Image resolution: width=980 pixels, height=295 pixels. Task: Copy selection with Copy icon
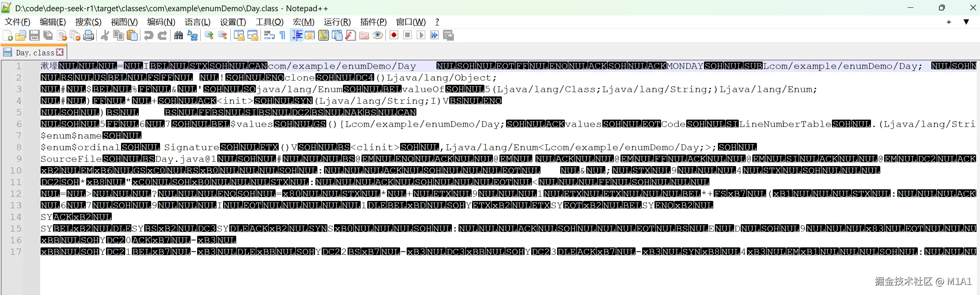(118, 36)
